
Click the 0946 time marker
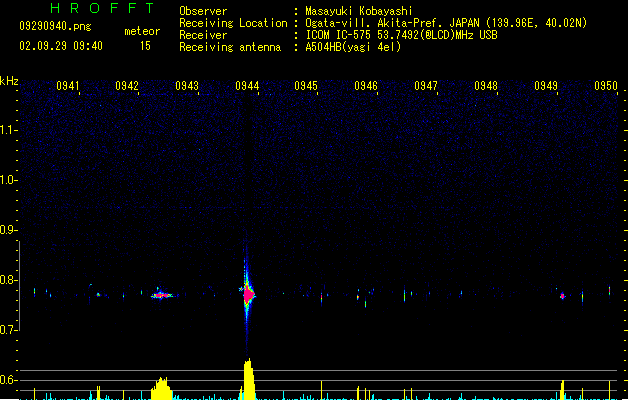(x=366, y=86)
